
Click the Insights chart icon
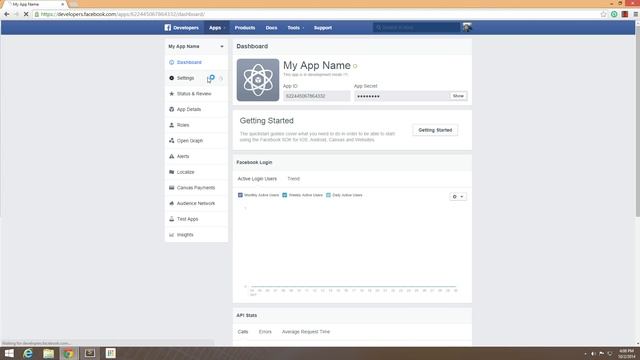click(x=171, y=235)
